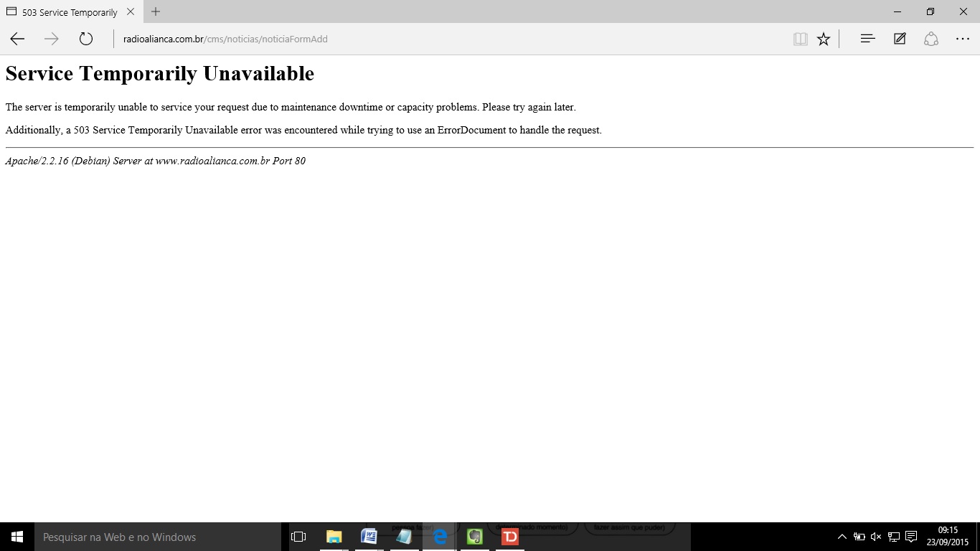The image size is (980, 551).
Task: Close the 503 Service Temporarily tab
Action: coord(130,11)
